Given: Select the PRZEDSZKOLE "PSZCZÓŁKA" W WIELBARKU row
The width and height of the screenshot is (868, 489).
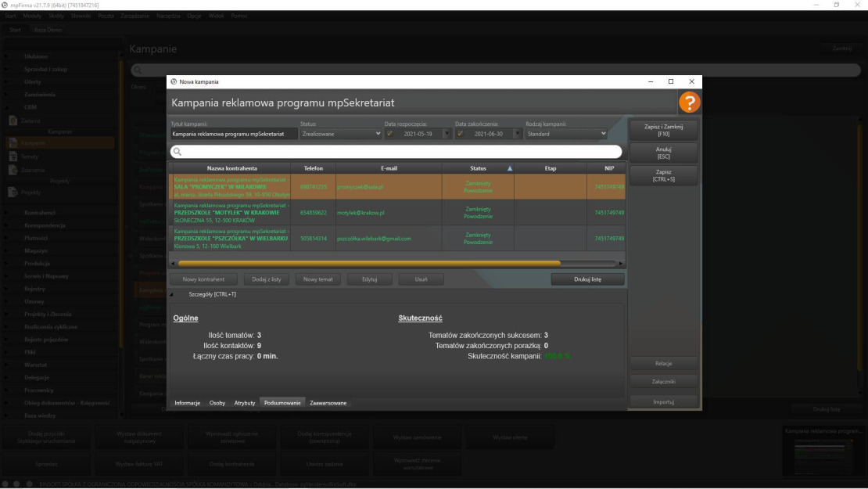Looking at the screenshot, I should tap(397, 239).
